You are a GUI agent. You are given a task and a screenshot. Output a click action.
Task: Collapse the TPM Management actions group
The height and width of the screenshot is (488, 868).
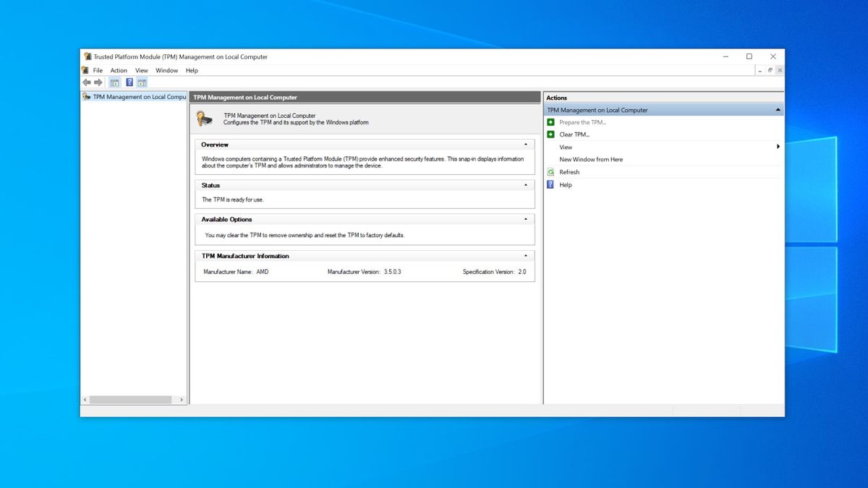pyautogui.click(x=778, y=109)
